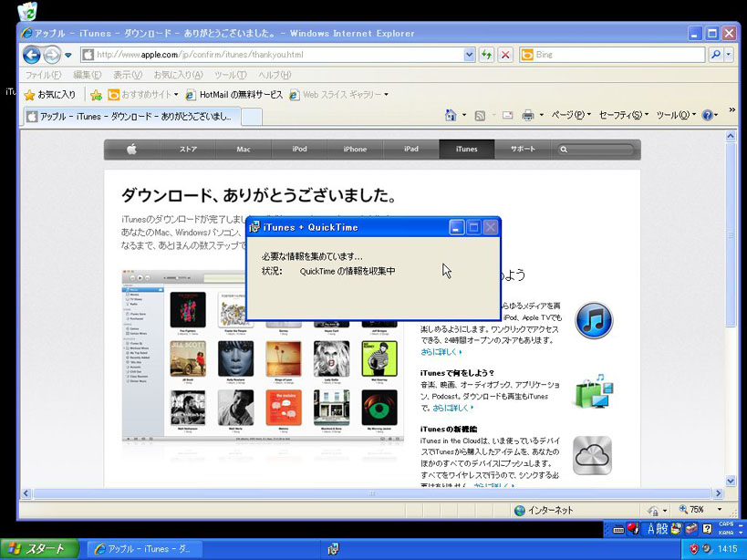Click the Bing search box
Screen dimensions: 747x560
612,55
